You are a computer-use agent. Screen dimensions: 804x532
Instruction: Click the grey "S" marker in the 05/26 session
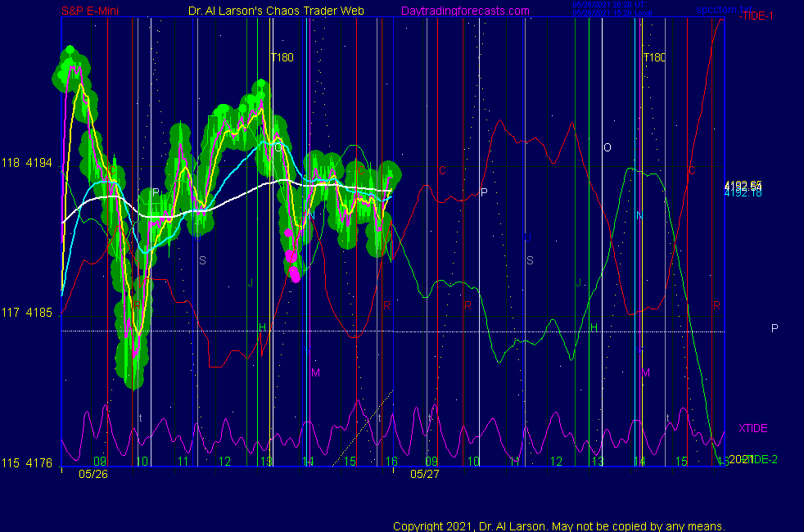(x=202, y=260)
